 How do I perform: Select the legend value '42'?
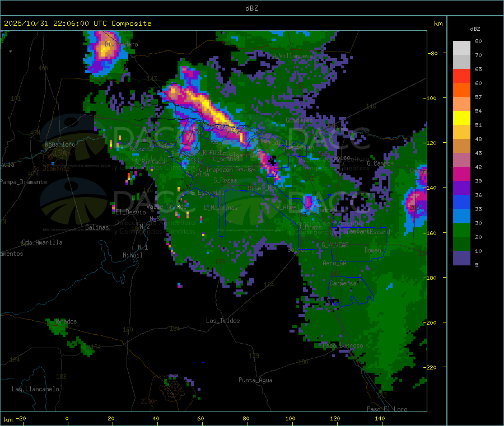478,167
